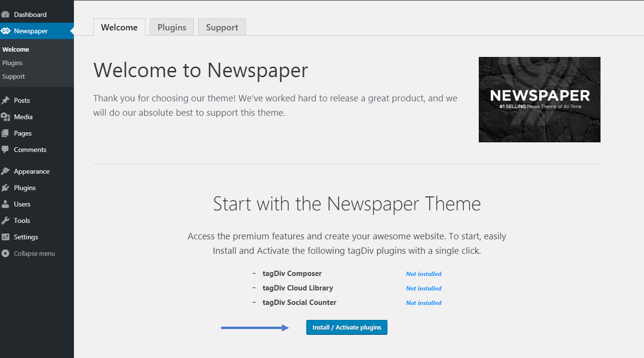Go to the Media library menu
Screen dimensions: 644x358
[x=23, y=117]
